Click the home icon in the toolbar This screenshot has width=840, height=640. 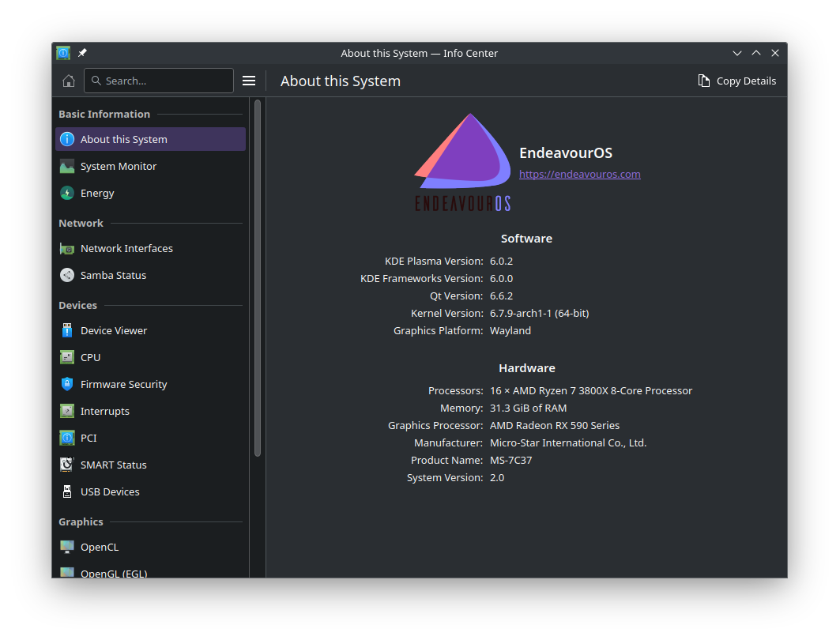coord(69,81)
